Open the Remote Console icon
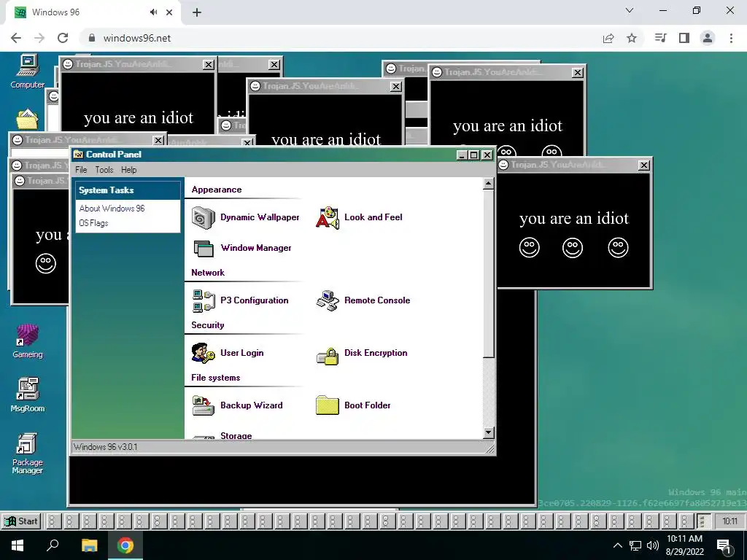 tap(328, 301)
